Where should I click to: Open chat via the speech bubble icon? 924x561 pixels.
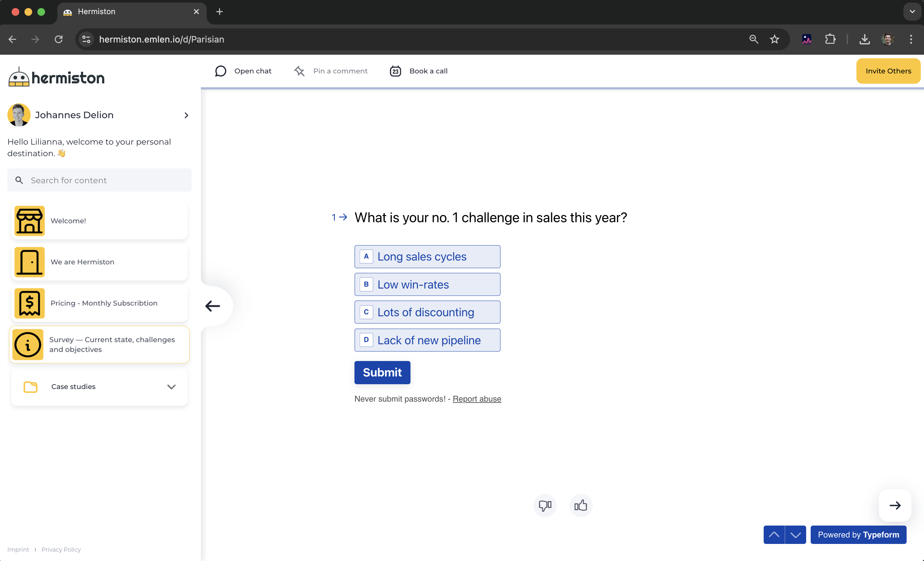(x=221, y=71)
